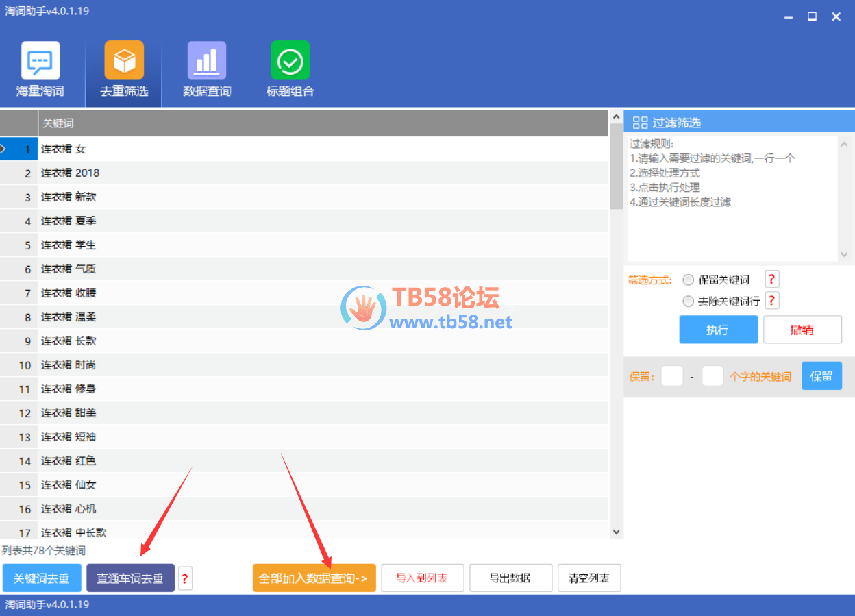This screenshot has height=616, width=855.
Task: Open the 海量淘词 module icon
Action: coord(40,61)
